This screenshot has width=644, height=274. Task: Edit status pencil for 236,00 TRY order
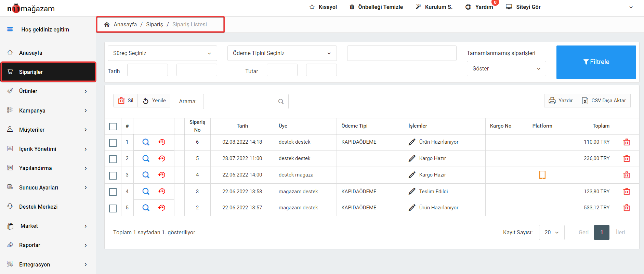click(x=412, y=158)
